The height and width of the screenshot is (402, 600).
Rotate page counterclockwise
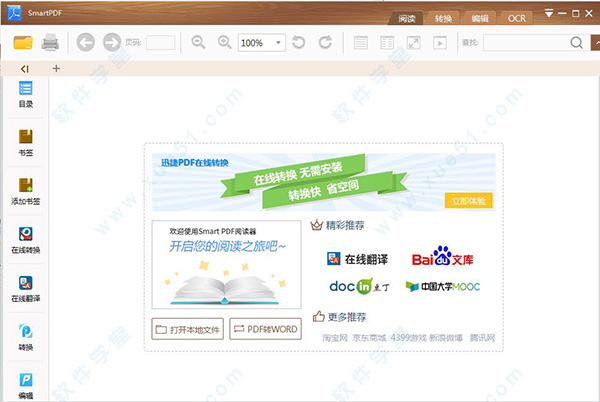click(x=299, y=42)
